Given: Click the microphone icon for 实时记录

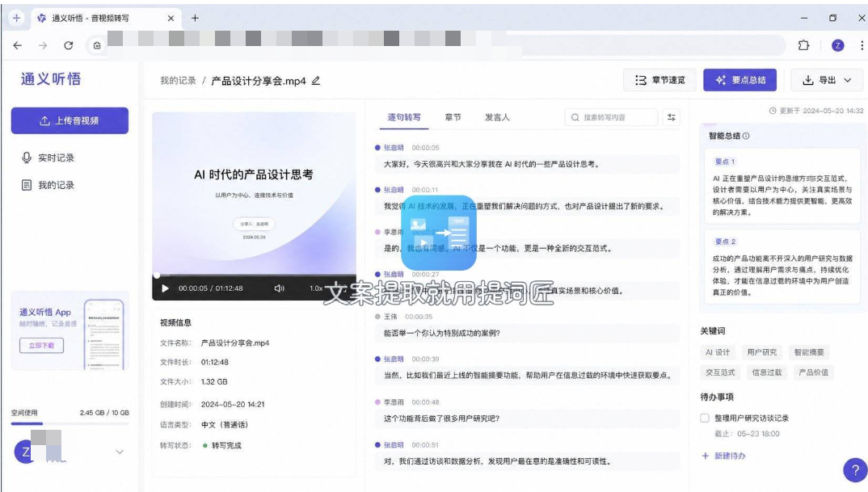Looking at the screenshot, I should click(26, 158).
